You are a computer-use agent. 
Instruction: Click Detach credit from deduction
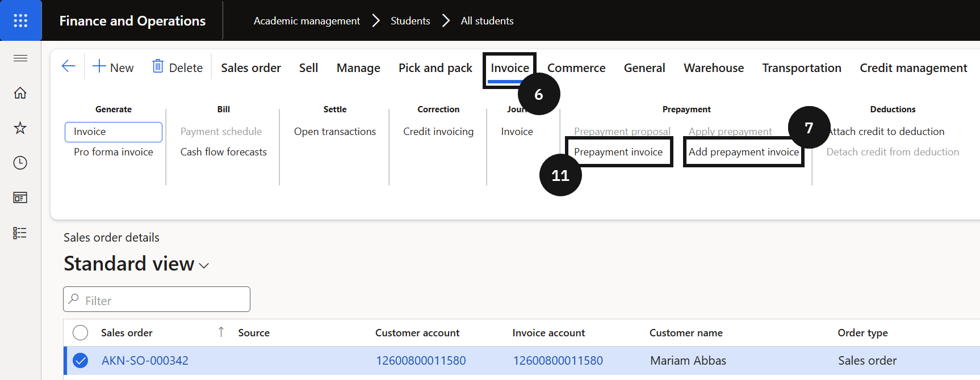pos(893,152)
